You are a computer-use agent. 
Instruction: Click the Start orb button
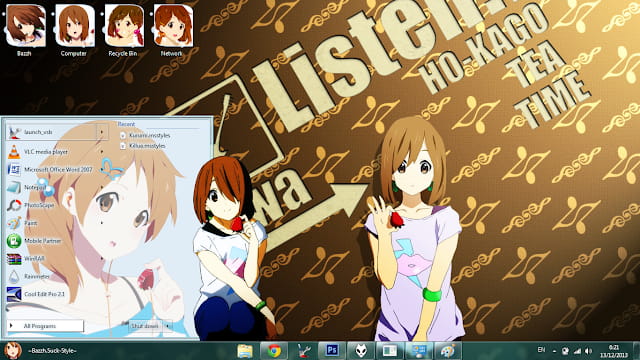click(x=13, y=351)
